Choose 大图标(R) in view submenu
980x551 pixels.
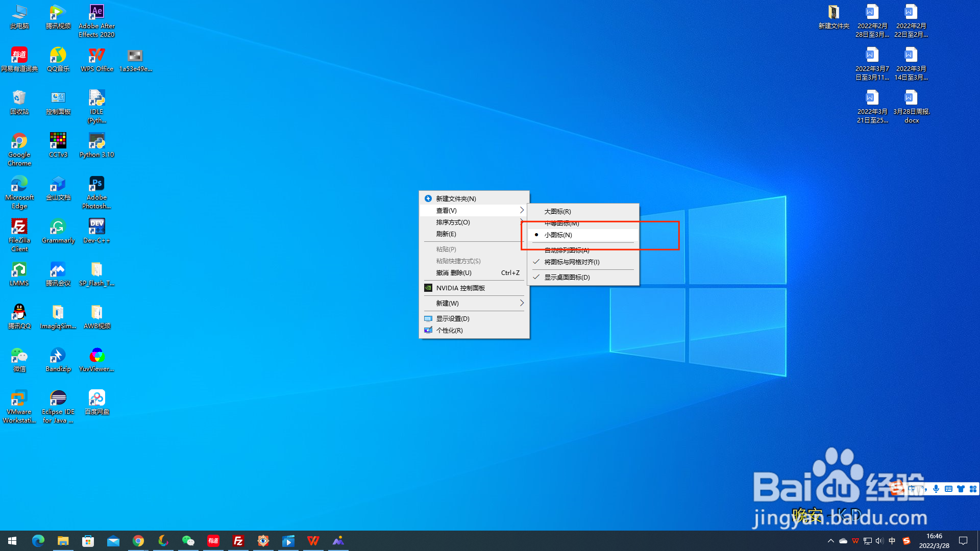pyautogui.click(x=557, y=212)
